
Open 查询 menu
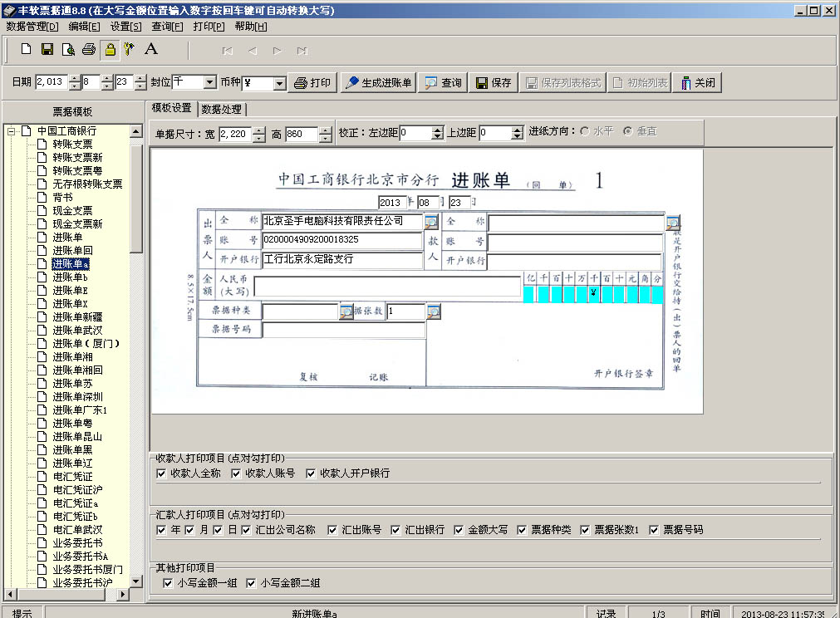click(167, 27)
